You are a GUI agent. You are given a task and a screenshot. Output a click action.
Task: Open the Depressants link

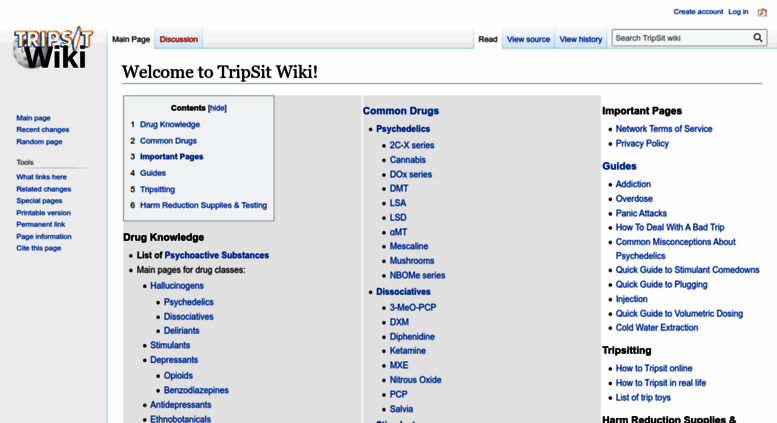[174, 360]
